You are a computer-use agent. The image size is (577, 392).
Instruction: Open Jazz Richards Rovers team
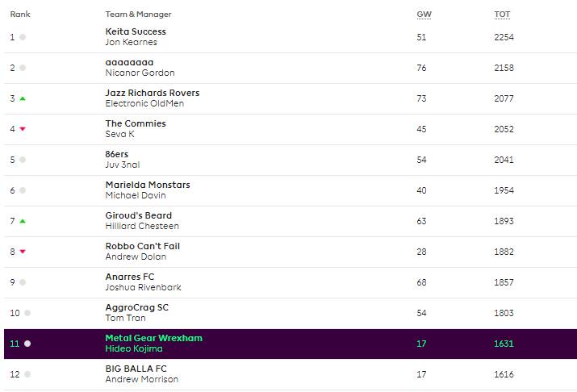(x=152, y=93)
